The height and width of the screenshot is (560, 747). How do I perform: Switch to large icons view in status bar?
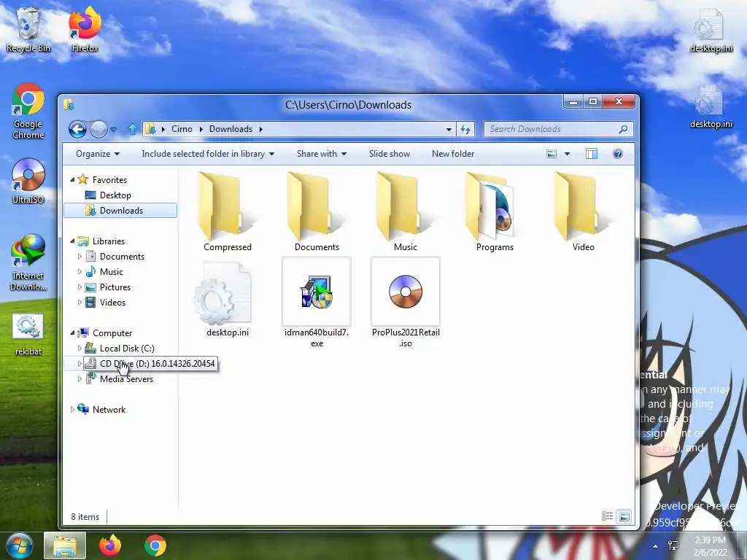624,516
